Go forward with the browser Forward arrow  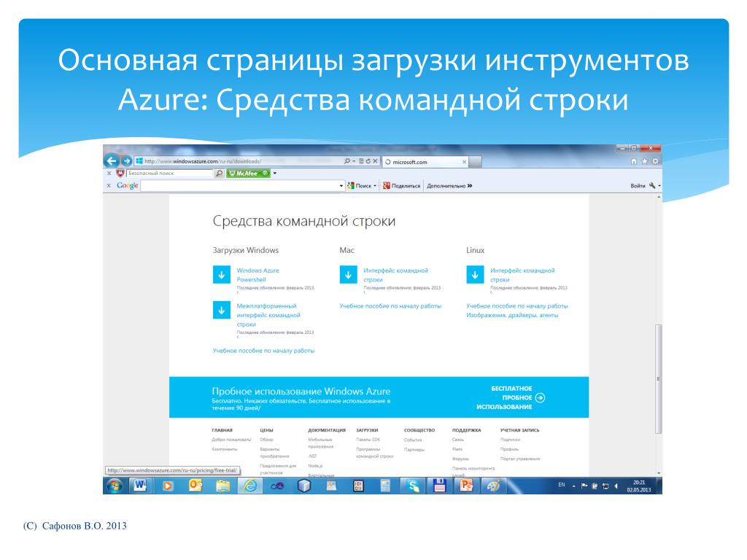pos(126,161)
